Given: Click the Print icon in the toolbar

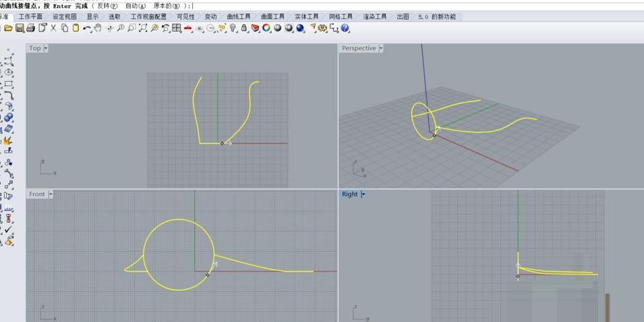Looking at the screenshot, I should pos(31,28).
